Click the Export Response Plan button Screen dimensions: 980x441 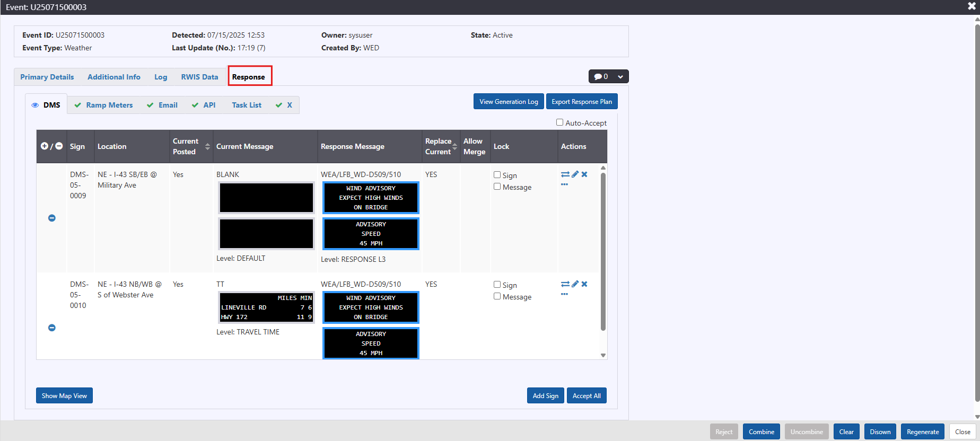point(581,102)
